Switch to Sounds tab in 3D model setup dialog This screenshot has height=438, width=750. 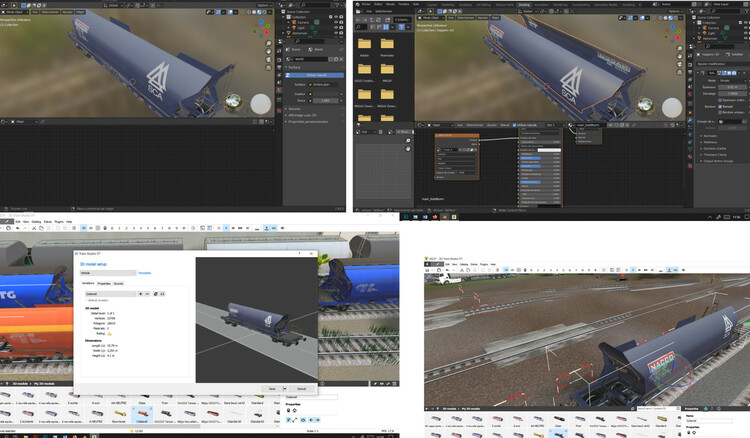(x=118, y=284)
